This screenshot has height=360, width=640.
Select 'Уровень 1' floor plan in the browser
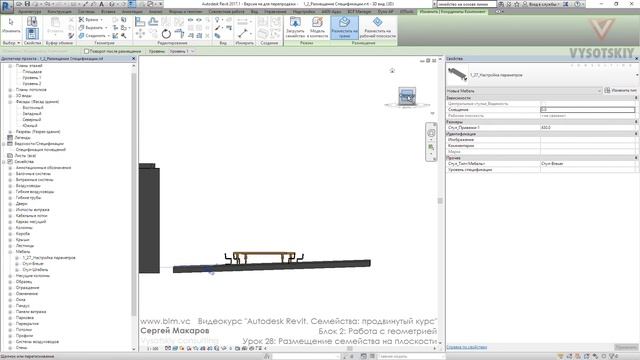pos(32,78)
